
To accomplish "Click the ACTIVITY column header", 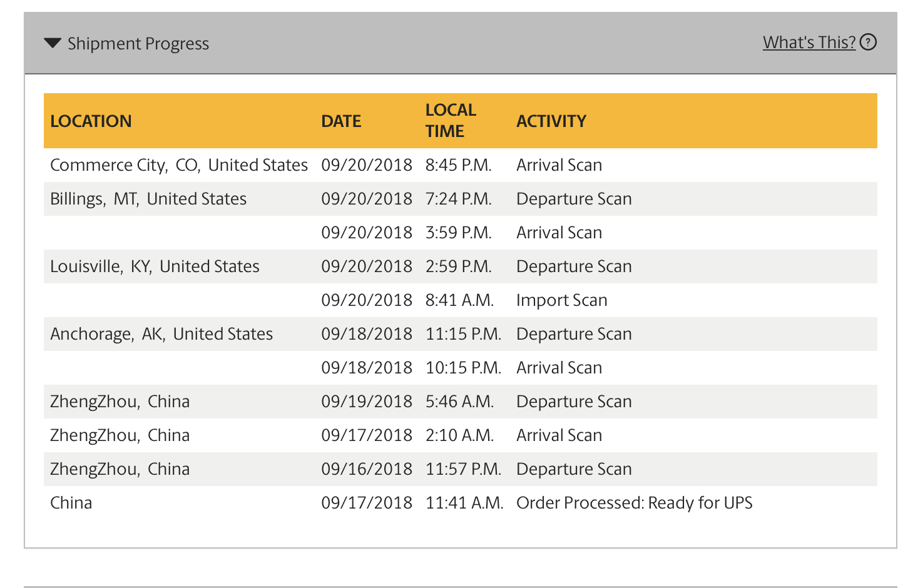I will click(x=551, y=121).
